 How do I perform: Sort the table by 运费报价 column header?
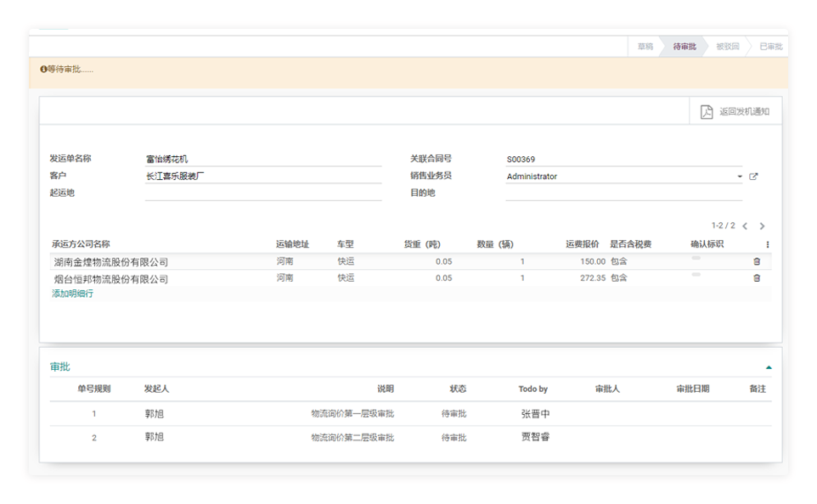point(586,244)
